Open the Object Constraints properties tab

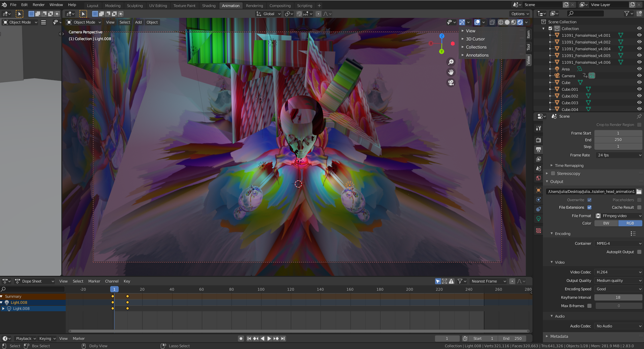coord(539,209)
